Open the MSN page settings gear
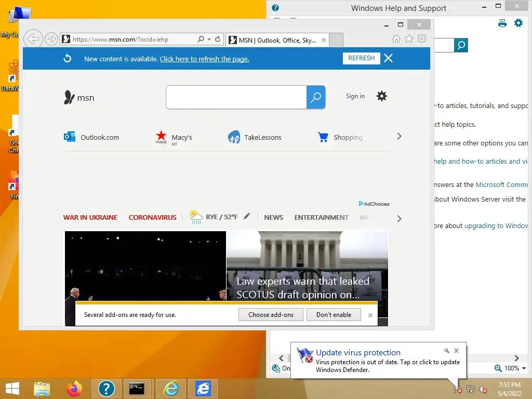The height and width of the screenshot is (399, 532). pos(382,96)
